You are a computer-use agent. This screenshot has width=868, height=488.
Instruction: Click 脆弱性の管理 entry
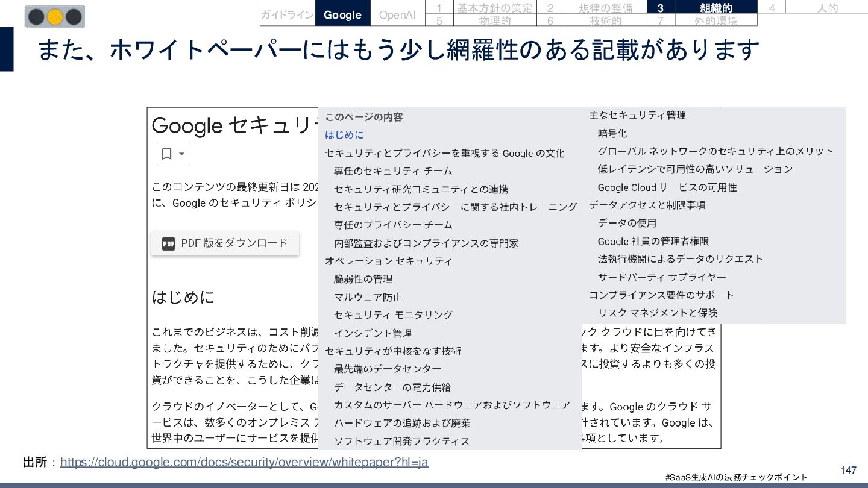click(363, 279)
